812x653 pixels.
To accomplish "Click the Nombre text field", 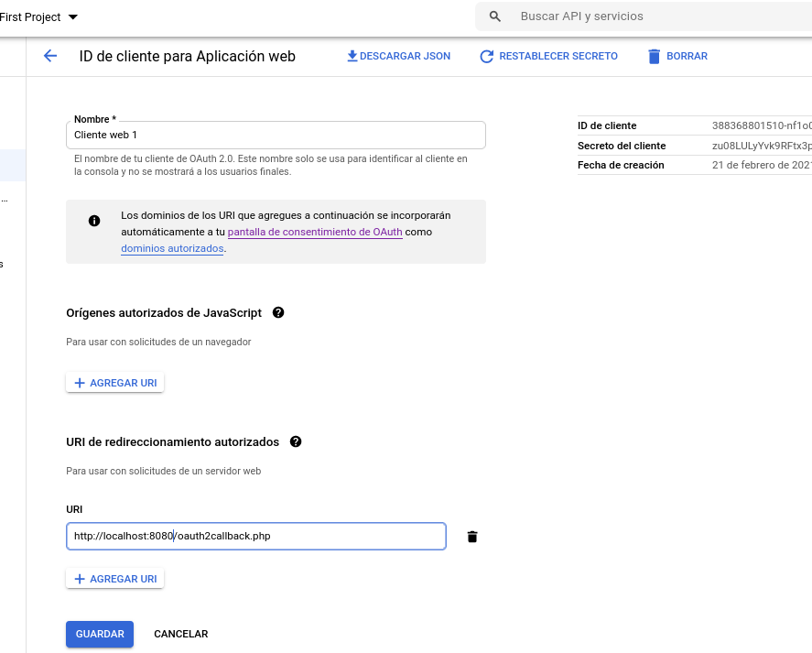I will (275, 135).
